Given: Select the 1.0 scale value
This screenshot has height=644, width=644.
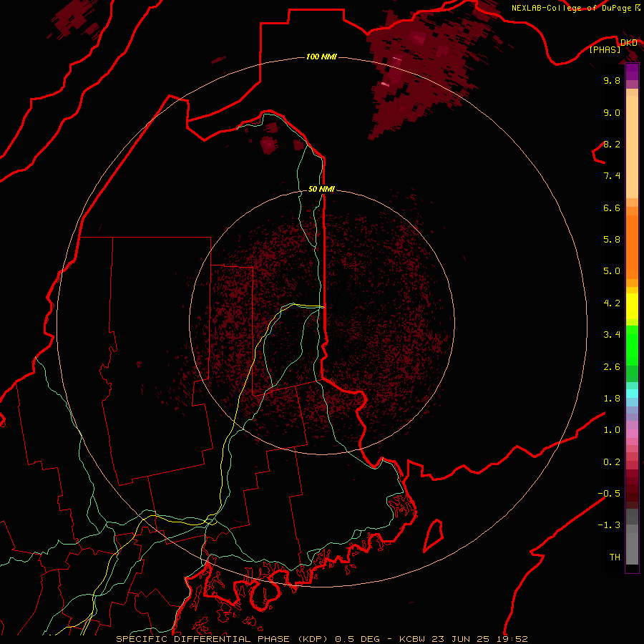Looking at the screenshot, I should (612, 430).
